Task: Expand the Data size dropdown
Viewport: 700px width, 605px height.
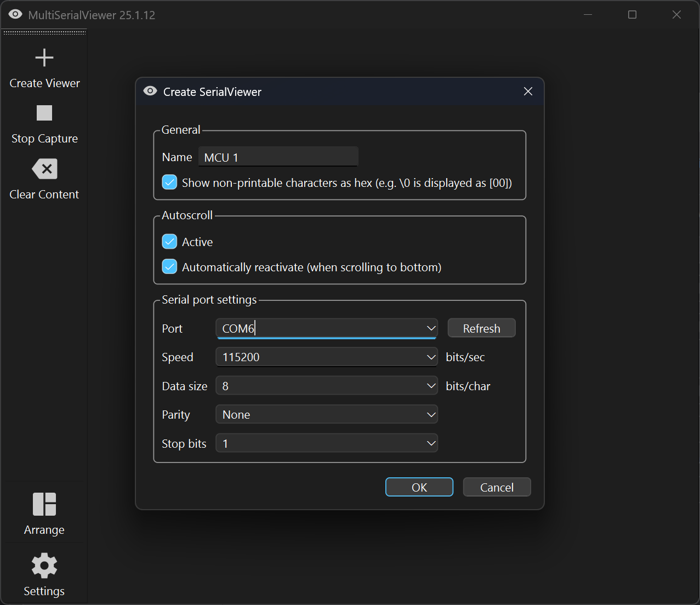Action: 327,386
